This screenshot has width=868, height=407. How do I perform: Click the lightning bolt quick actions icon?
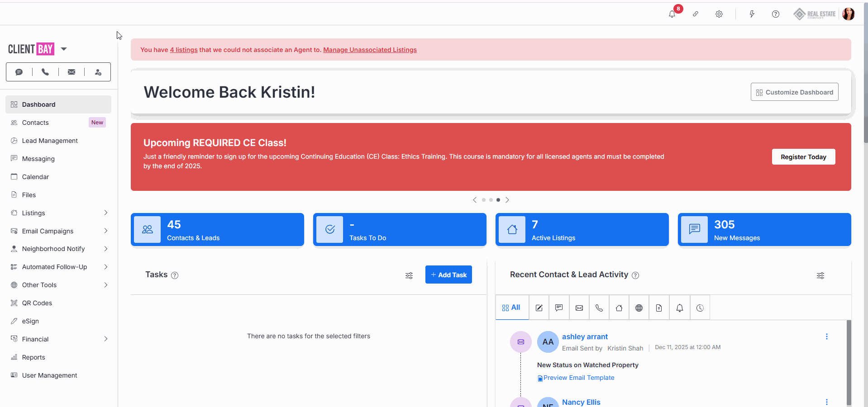[752, 14]
